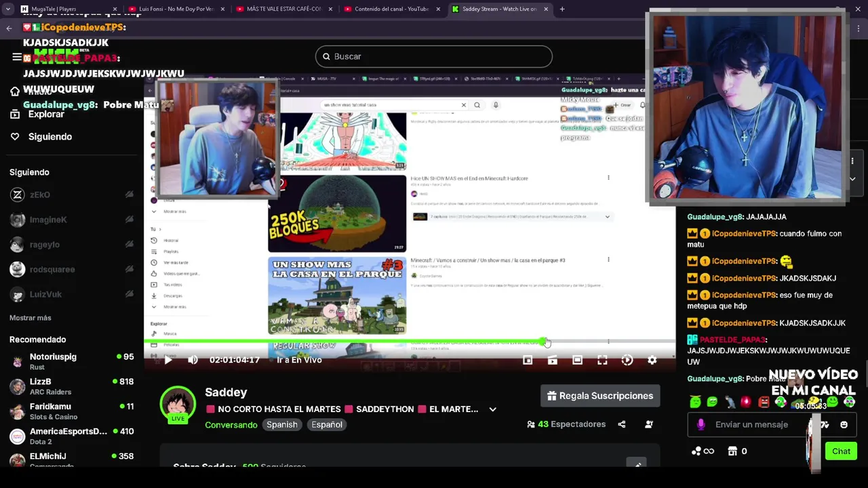868x488 pixels.
Task: Click the follow user icon beside share
Action: coord(649,424)
